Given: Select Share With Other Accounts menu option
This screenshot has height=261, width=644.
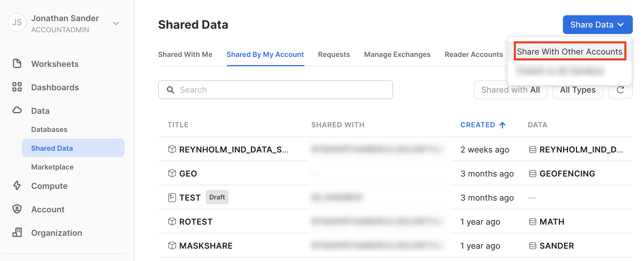Looking at the screenshot, I should (x=569, y=52).
